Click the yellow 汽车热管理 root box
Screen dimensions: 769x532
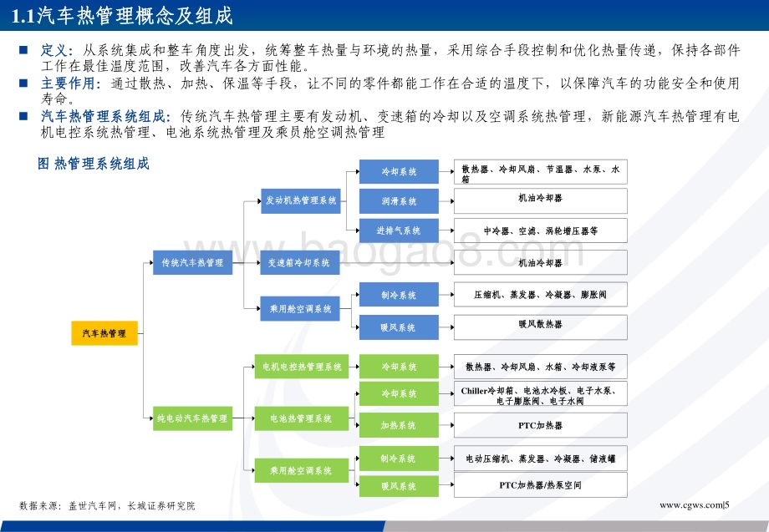104,333
